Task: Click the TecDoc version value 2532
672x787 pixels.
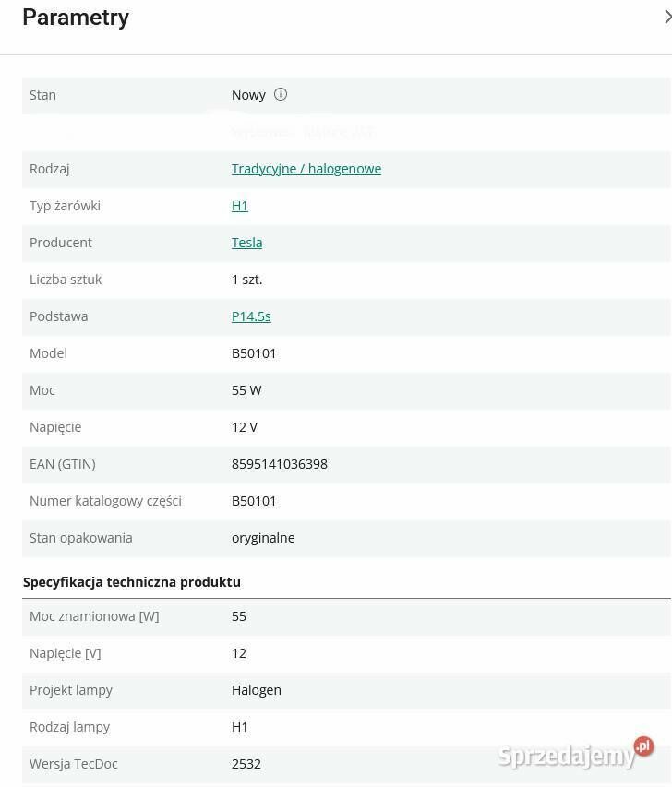Action: (x=246, y=764)
